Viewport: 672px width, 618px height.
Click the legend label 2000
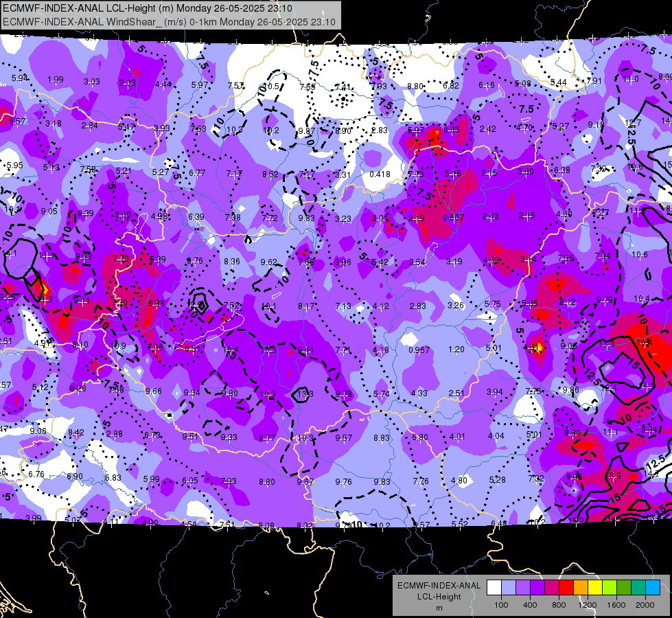(645, 605)
